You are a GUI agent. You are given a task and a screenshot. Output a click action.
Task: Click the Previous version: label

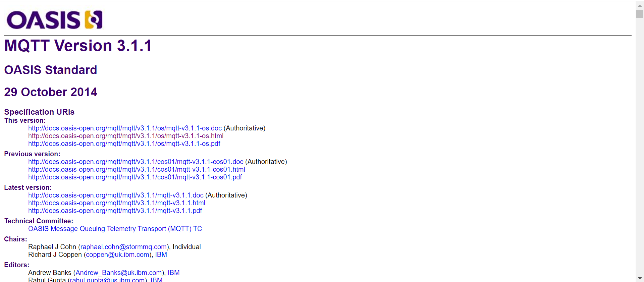32,154
